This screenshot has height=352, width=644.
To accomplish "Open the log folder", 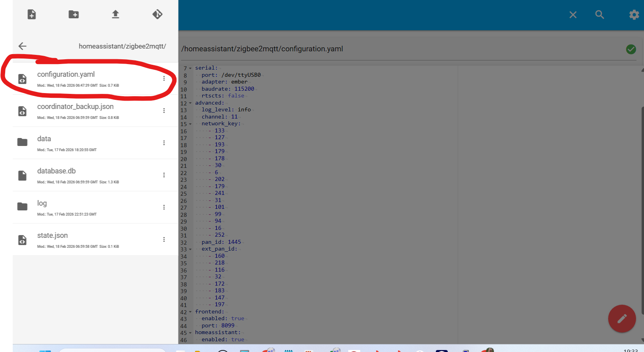I will click(42, 204).
